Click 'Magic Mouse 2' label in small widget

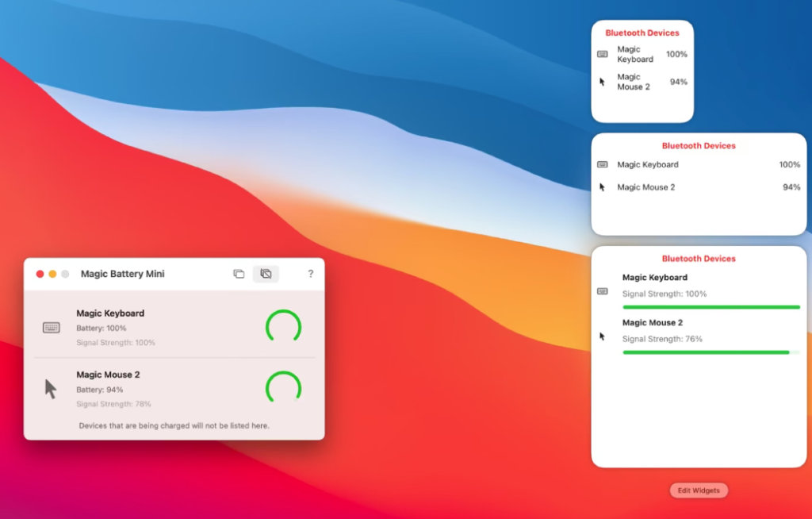click(x=634, y=82)
